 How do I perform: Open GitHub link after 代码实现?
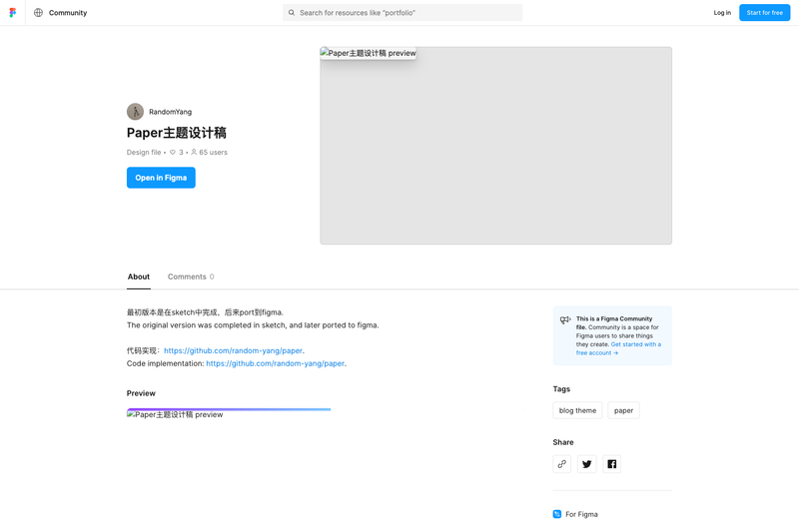pos(233,350)
